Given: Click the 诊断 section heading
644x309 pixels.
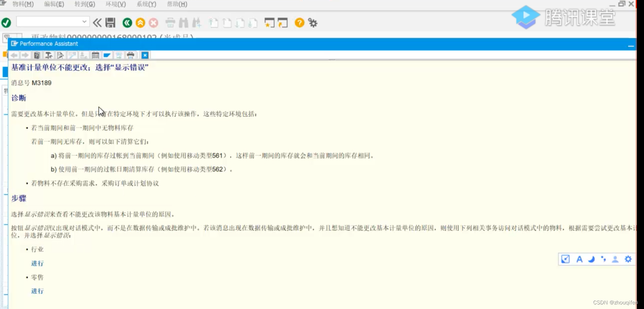Looking at the screenshot, I should 19,98.
